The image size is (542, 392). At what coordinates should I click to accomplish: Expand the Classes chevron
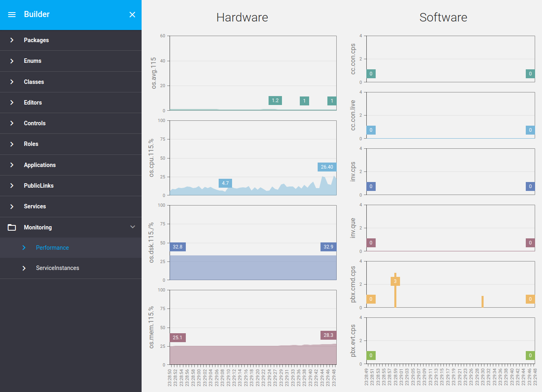(x=12, y=82)
